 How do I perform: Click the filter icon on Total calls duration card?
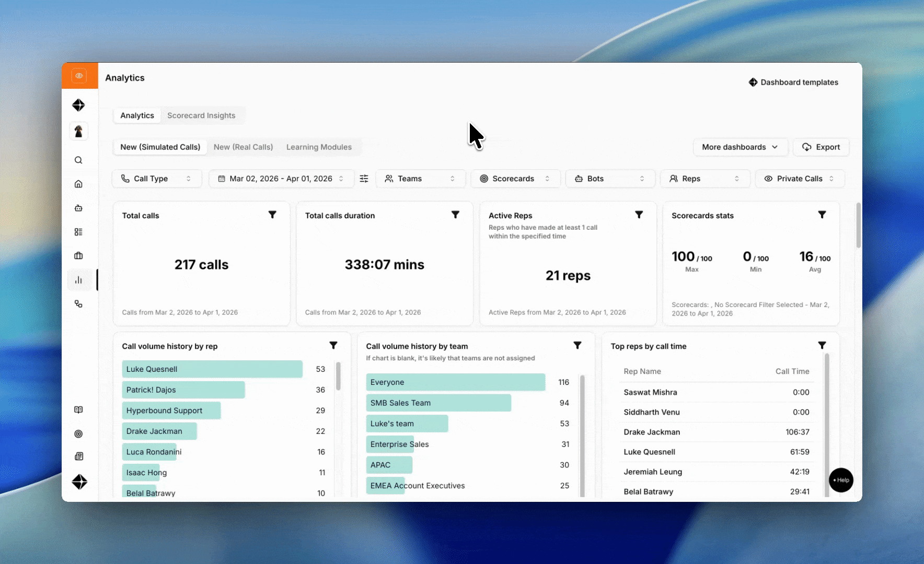(455, 215)
